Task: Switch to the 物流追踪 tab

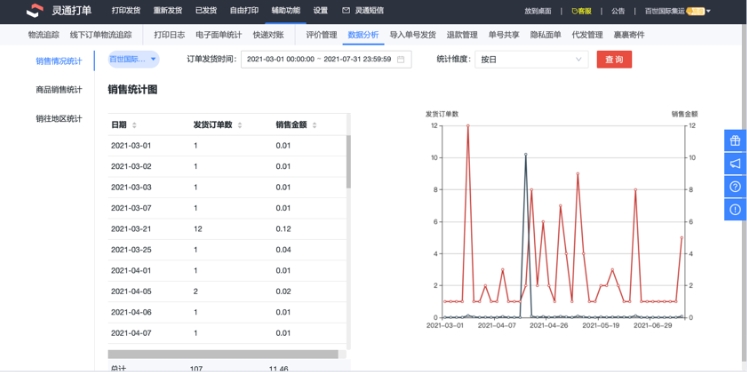Action: click(43, 35)
